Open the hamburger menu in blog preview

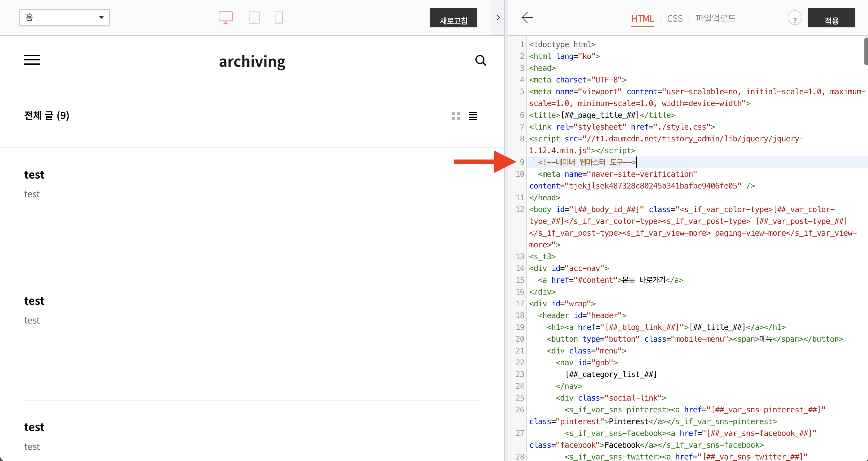point(32,60)
